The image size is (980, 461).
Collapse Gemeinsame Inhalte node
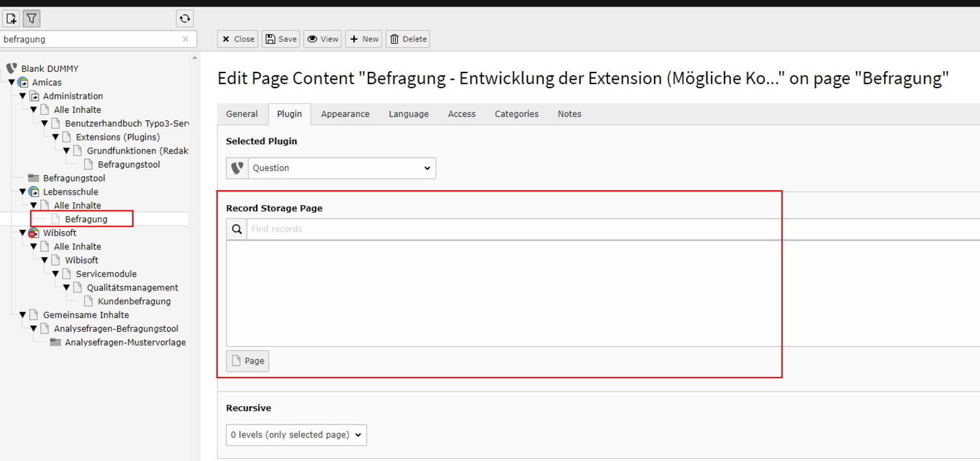coord(22,315)
